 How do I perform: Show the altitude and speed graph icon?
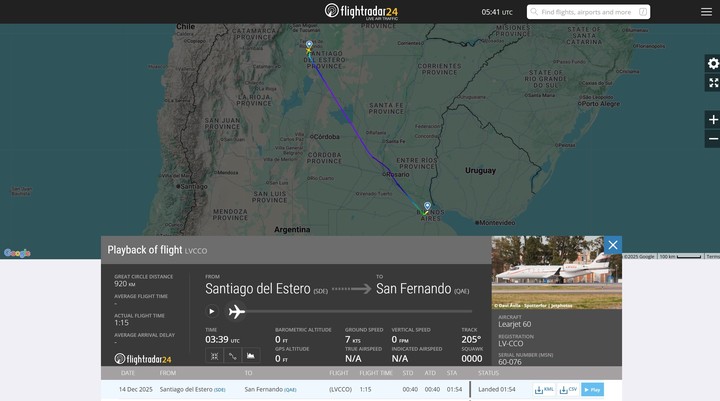251,356
